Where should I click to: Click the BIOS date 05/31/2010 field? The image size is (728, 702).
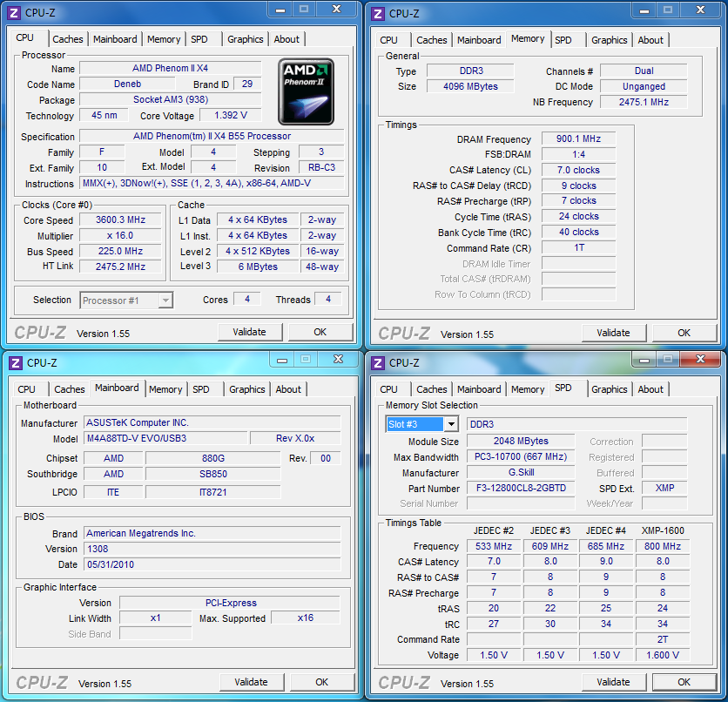click(x=212, y=564)
